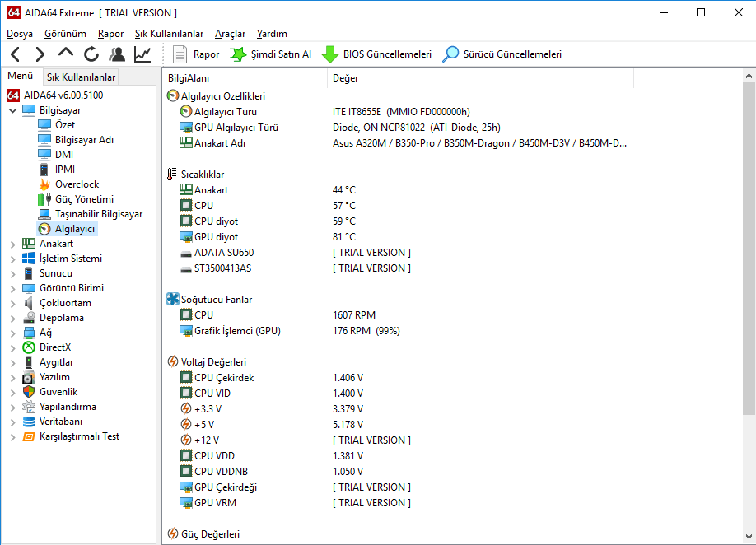Refresh the sensor readings with the refresh icon
This screenshot has height=545, width=756.
(91, 54)
